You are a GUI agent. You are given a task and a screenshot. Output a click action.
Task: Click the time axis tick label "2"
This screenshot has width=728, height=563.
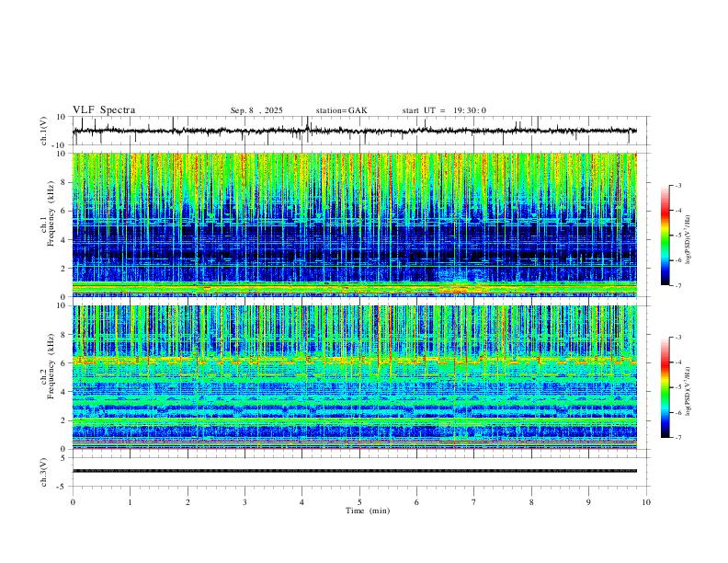pyautogui.click(x=188, y=502)
